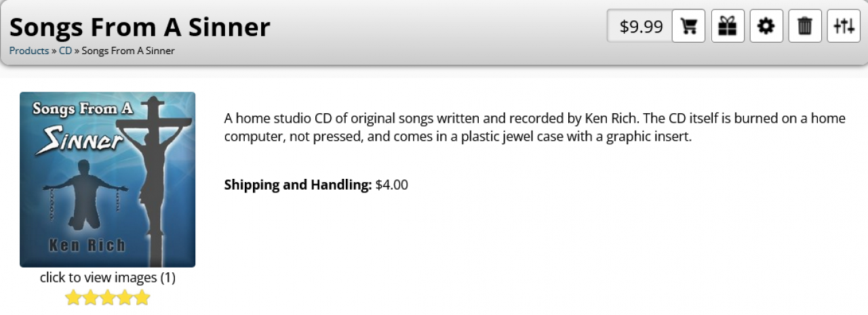Open the CD category breadcrumb link
The height and width of the screenshot is (315, 868).
(x=65, y=51)
